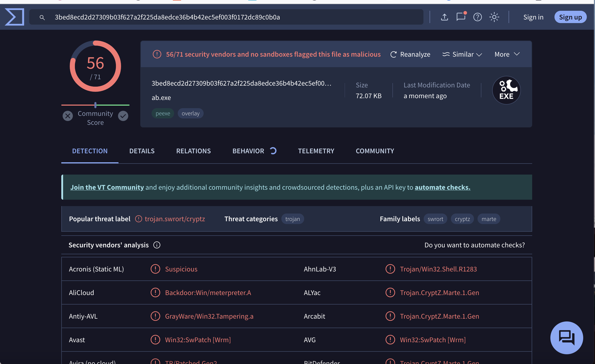Open the RELATIONS tab
Image resolution: width=595 pixels, height=364 pixels.
tap(193, 151)
